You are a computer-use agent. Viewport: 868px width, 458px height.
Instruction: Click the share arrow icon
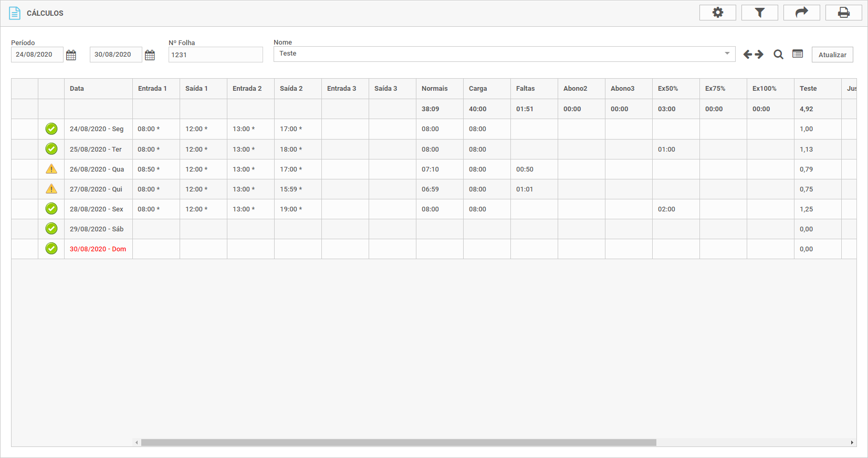tap(801, 13)
